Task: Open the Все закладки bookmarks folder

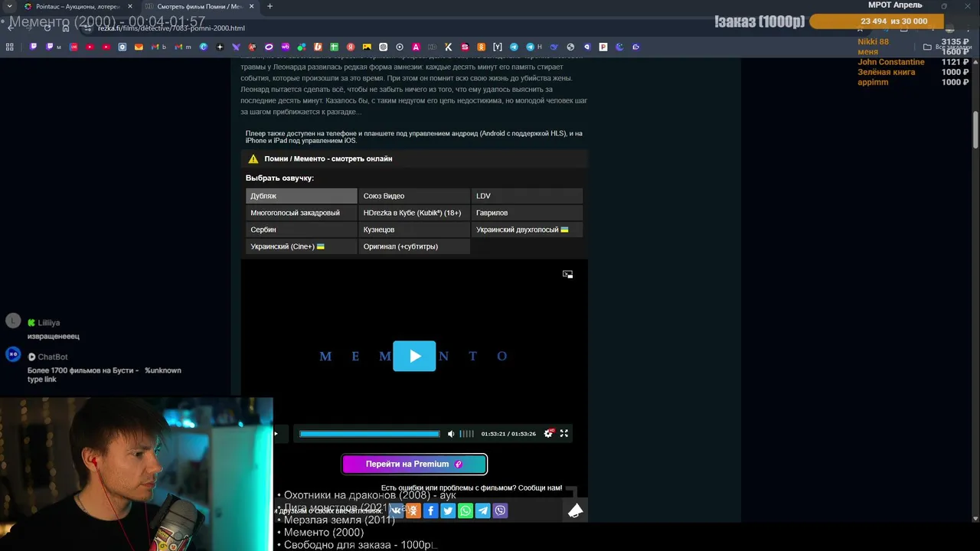Action: (946, 47)
